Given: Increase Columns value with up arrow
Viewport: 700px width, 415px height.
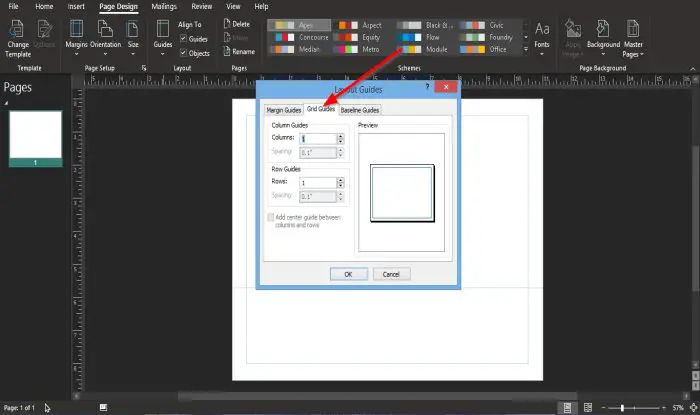Looking at the screenshot, I should pos(341,136).
